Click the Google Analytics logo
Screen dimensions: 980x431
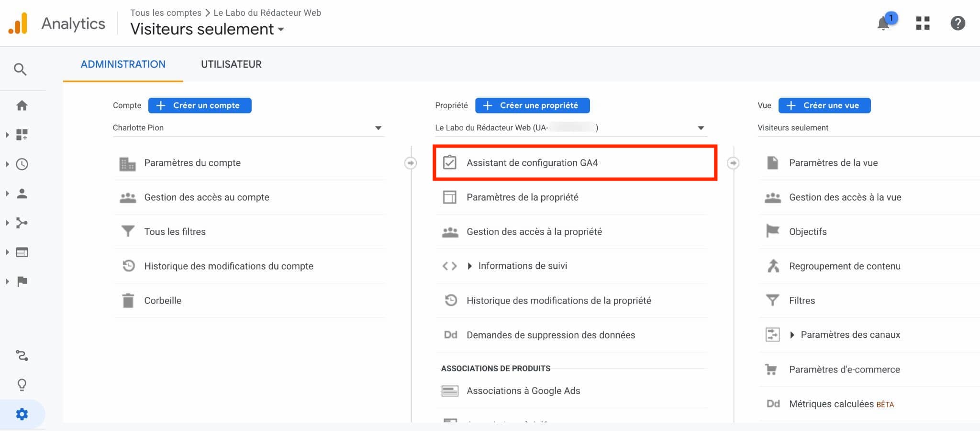coord(18,23)
